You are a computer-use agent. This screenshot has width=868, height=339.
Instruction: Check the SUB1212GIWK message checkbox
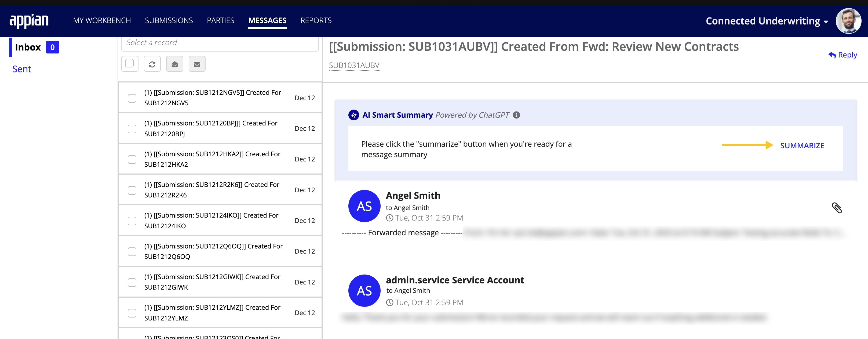tap(132, 282)
